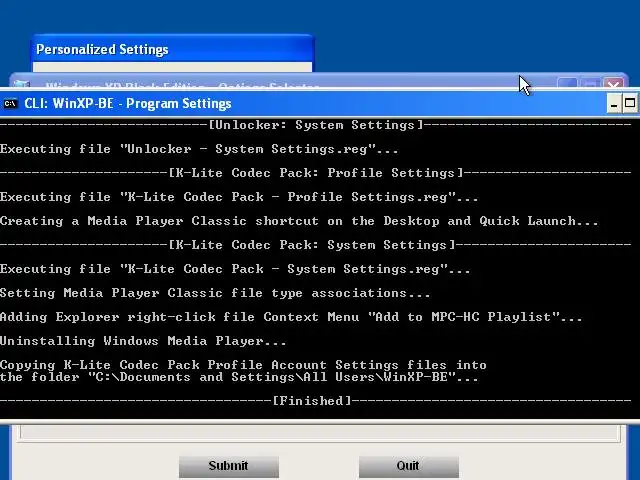Screen dimensions: 640x480
Task: Click the CLI window command prompt icon
Action: pyautogui.click(x=10, y=104)
